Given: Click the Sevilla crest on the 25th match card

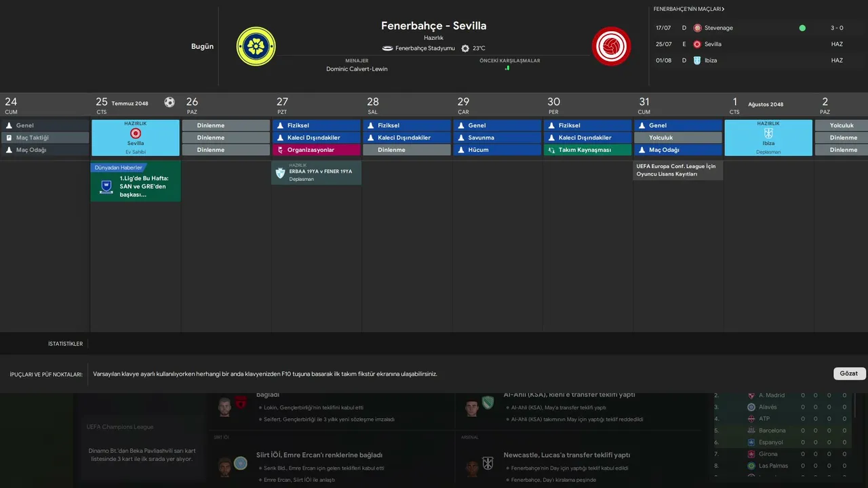Looking at the screenshot, I should 136,134.
